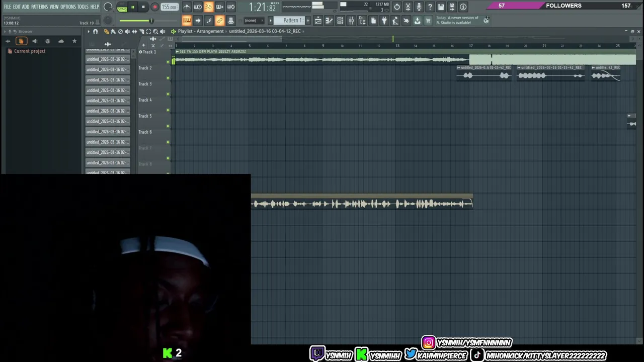Click the red record button
Viewport: 644px width, 362px height.
tap(154, 7)
